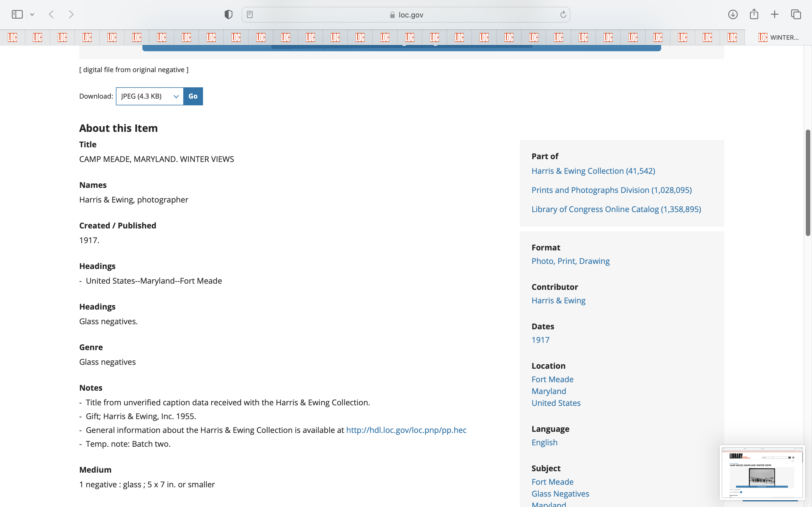Switch to the WINTER... tab
812x507 pixels.
[x=778, y=37]
